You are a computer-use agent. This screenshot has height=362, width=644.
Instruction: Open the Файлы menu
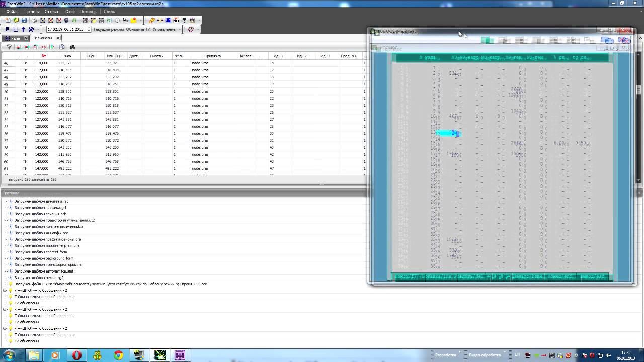tap(13, 11)
